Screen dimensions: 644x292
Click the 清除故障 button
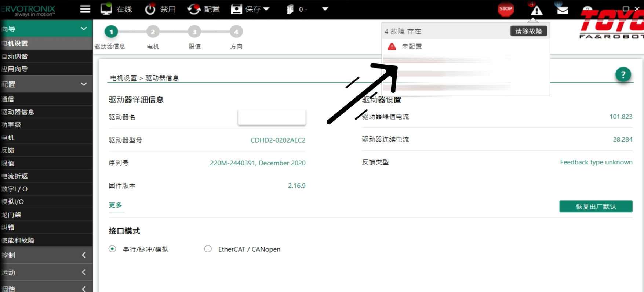(x=528, y=31)
